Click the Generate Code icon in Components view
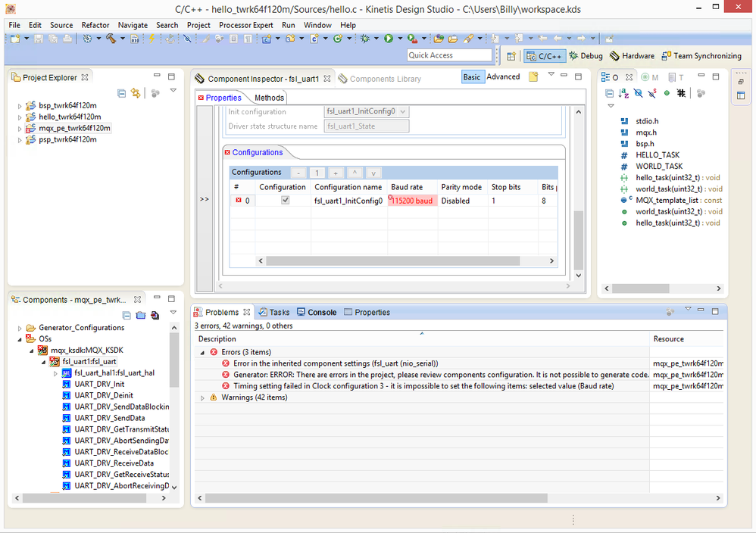This screenshot has height=533, width=756. (155, 316)
